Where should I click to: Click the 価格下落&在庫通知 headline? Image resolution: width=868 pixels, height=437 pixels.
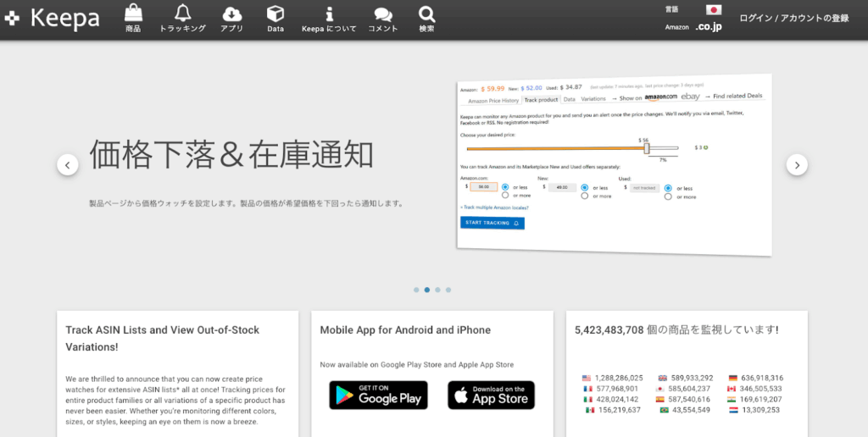(x=231, y=154)
